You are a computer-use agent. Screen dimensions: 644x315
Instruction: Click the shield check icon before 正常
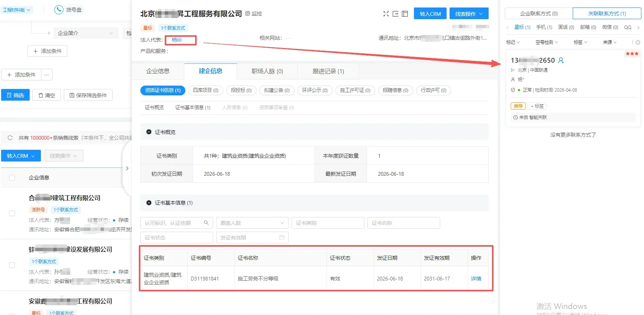(513, 90)
